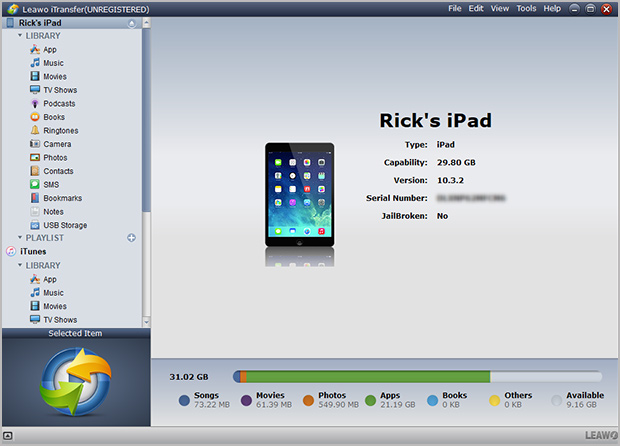Close the Leawo iTransfer window
Viewport: 620px width, 446px height.
pyautogui.click(x=606, y=9)
